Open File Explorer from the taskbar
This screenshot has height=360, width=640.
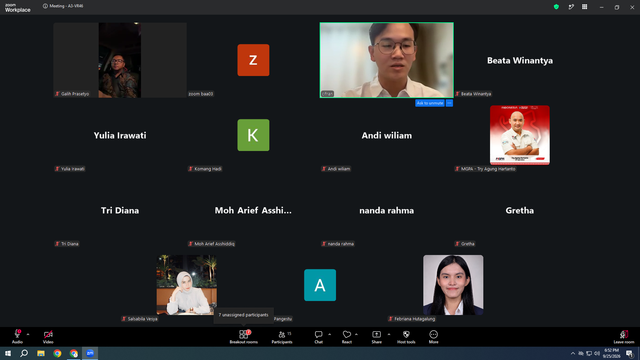pos(41,353)
